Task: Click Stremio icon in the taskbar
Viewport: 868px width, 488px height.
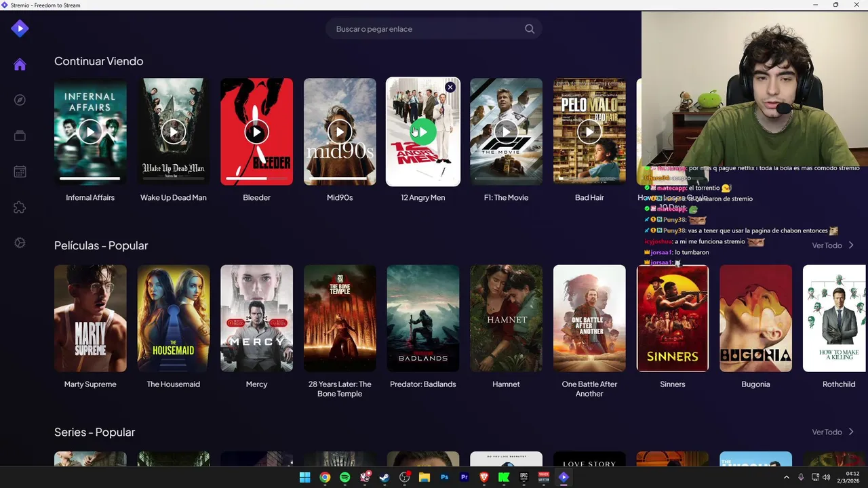Action: 564,477
